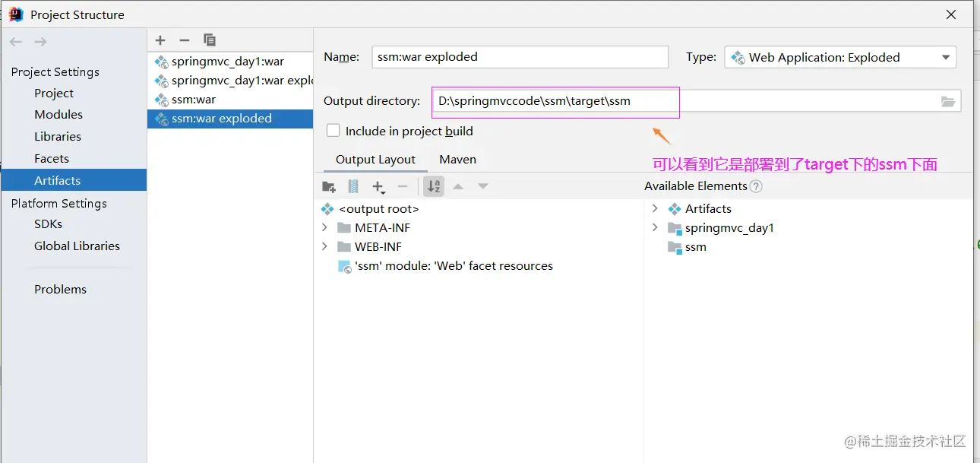Open SDKs settings
The width and height of the screenshot is (980, 463).
49,224
